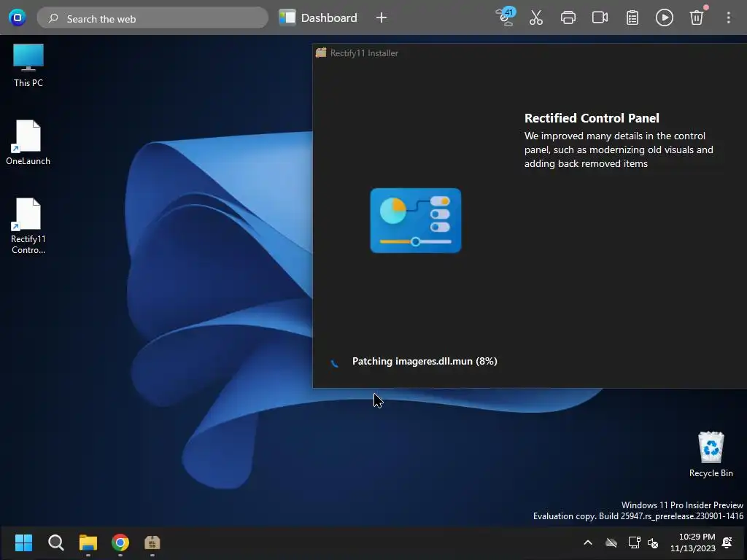Open the notification bell in tray
Screen dimensions: 747x560
pos(727,542)
